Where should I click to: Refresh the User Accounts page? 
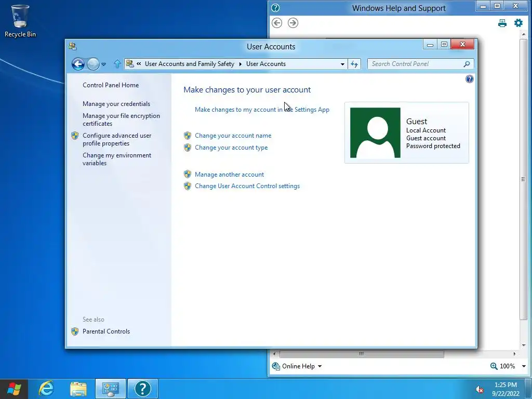[354, 64]
